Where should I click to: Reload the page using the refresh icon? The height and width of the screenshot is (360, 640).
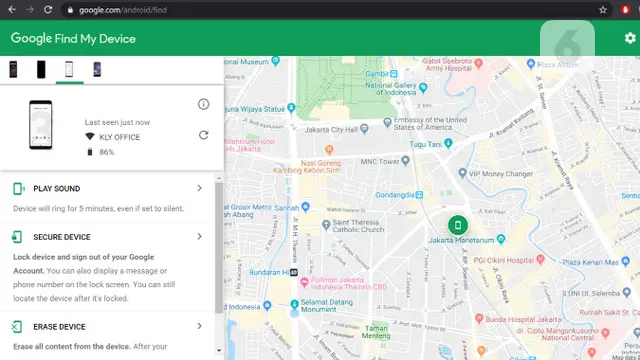coord(48,10)
